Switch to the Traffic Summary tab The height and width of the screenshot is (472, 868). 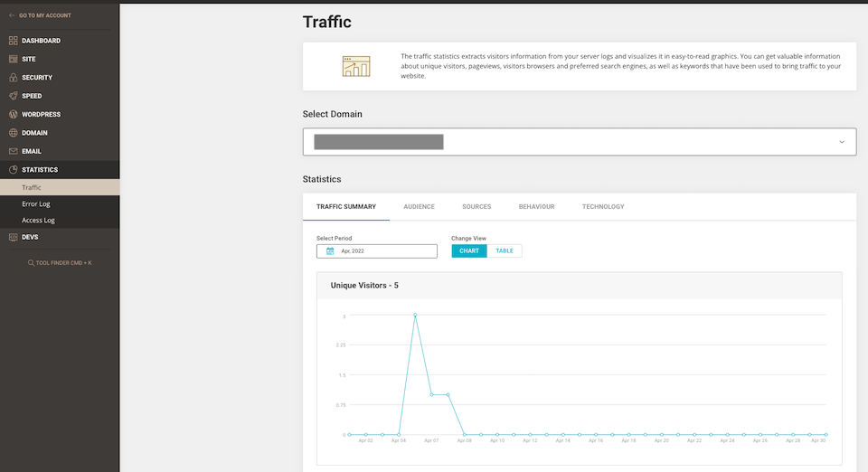point(346,206)
